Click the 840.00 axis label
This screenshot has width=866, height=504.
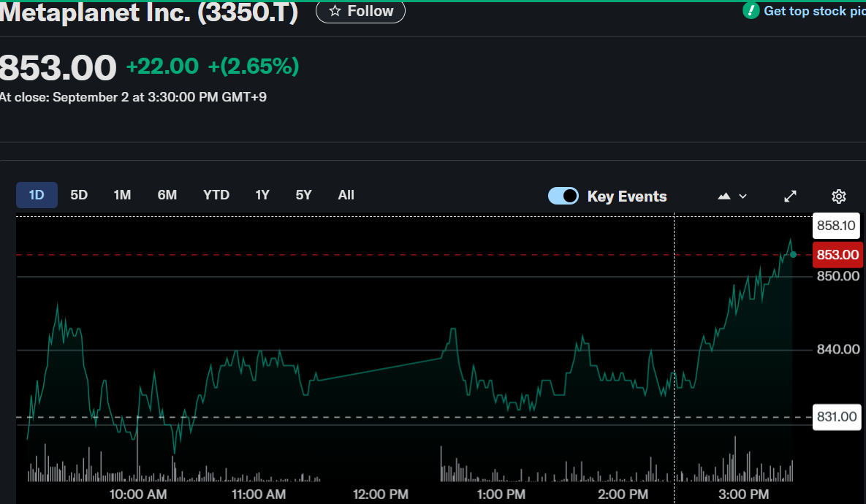click(x=837, y=349)
